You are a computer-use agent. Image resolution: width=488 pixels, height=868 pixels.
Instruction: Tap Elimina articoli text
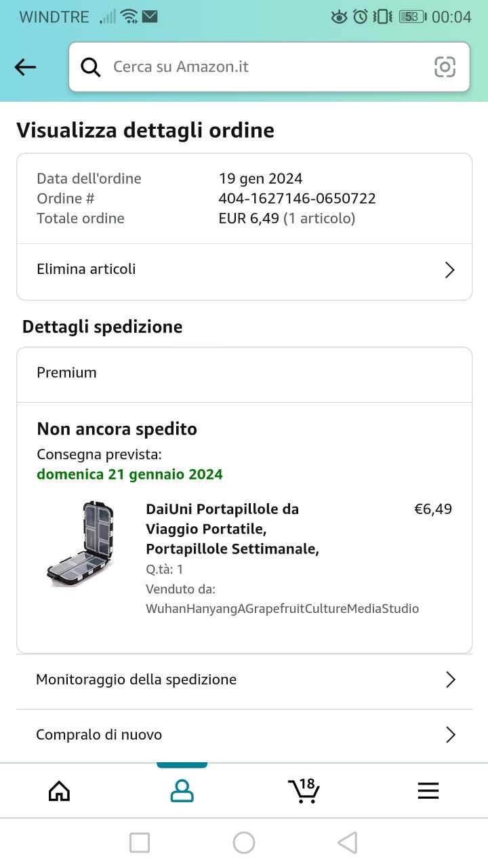(x=86, y=269)
